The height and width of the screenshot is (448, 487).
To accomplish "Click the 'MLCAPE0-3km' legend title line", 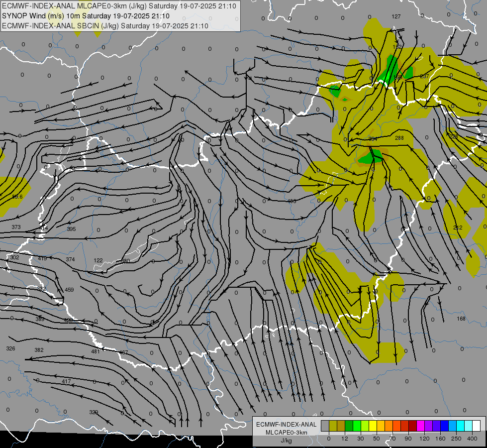I will (287, 433).
